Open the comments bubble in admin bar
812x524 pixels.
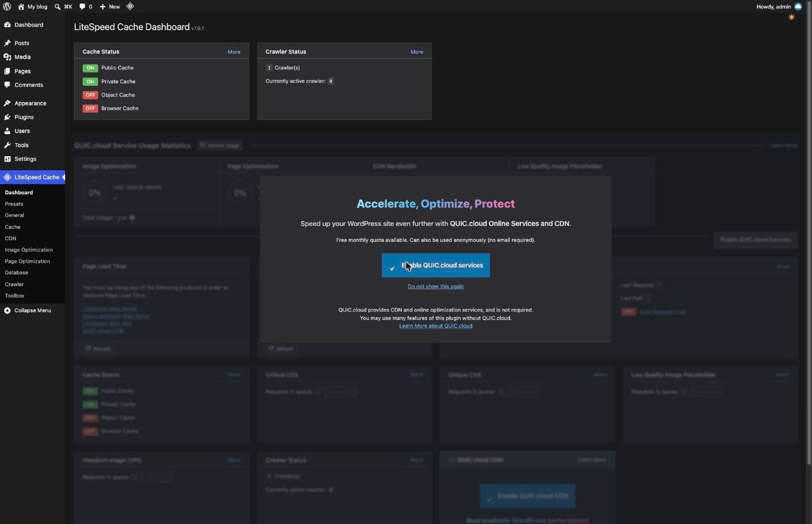(82, 7)
